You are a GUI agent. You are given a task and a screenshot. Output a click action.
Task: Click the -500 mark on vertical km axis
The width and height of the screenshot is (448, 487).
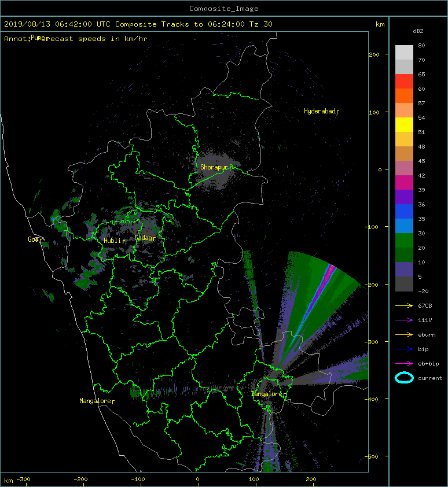(x=371, y=456)
